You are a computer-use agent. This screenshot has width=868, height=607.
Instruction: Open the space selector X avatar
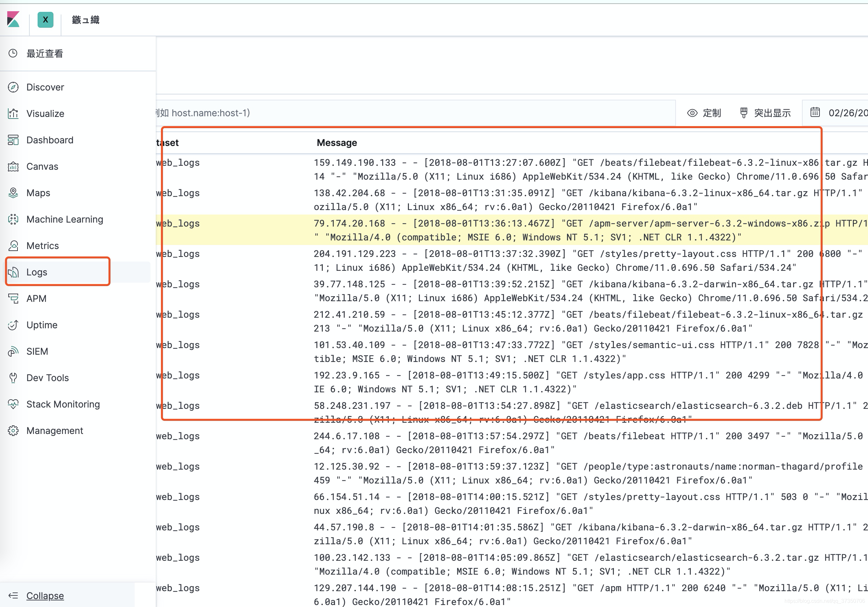tap(45, 20)
